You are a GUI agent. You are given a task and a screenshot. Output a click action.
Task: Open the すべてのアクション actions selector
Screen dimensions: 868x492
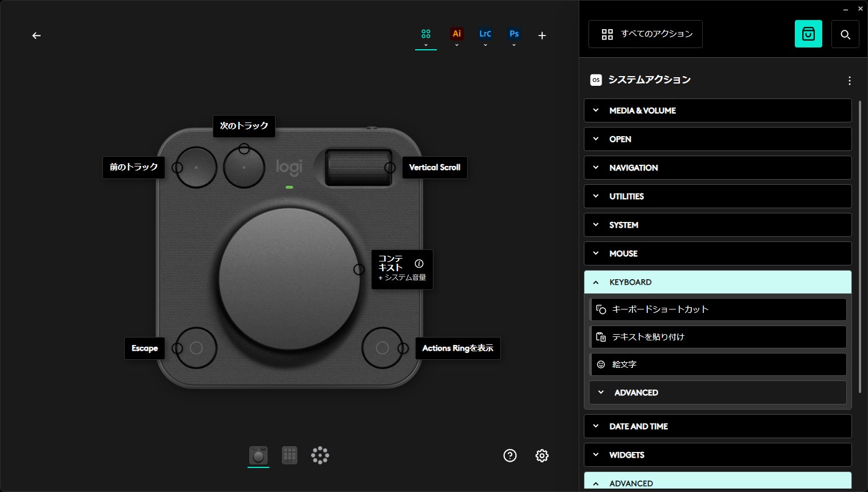(x=646, y=34)
